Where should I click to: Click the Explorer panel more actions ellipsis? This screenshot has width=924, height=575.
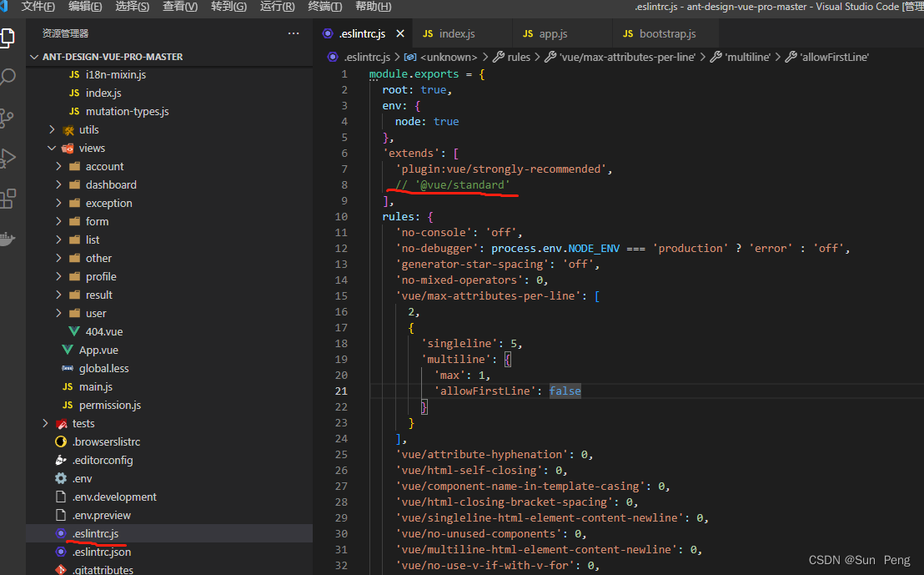pyautogui.click(x=294, y=33)
